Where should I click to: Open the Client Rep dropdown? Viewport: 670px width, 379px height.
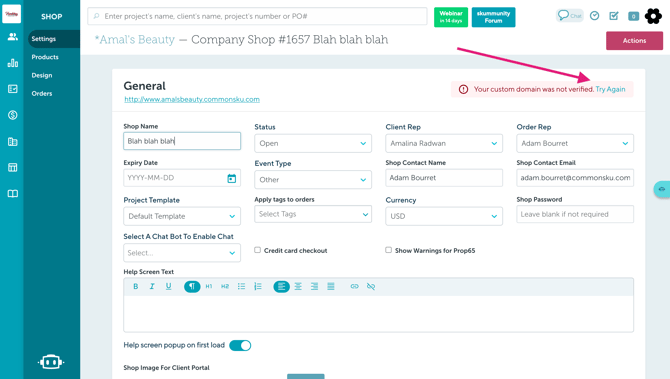444,144
